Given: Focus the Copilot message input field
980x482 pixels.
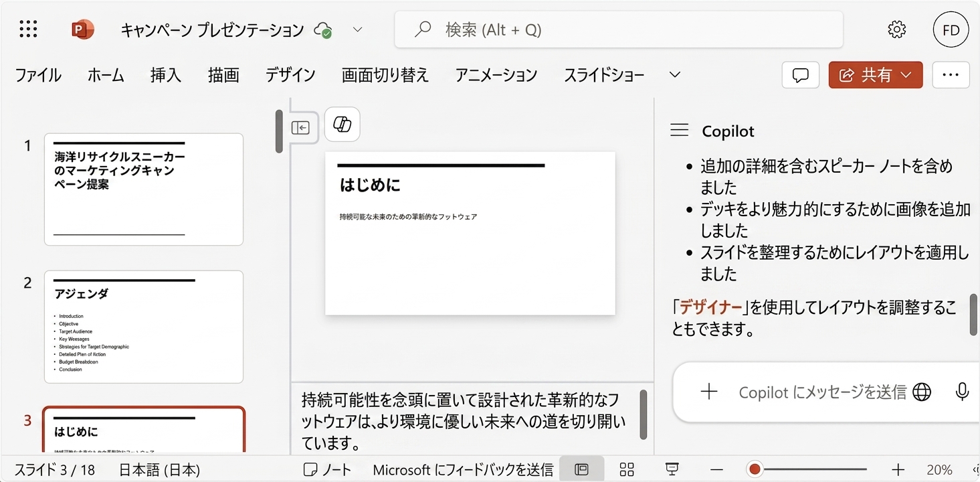Looking at the screenshot, I should (822, 392).
